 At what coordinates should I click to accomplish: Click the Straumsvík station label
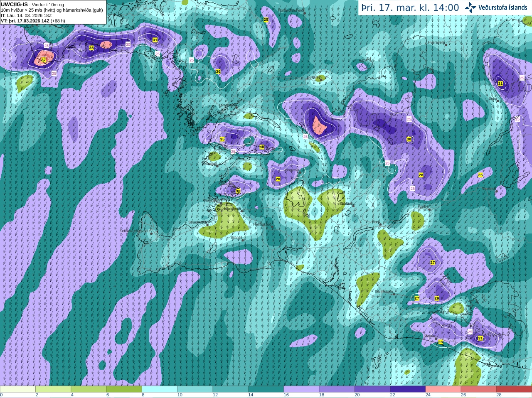tap(197, 222)
